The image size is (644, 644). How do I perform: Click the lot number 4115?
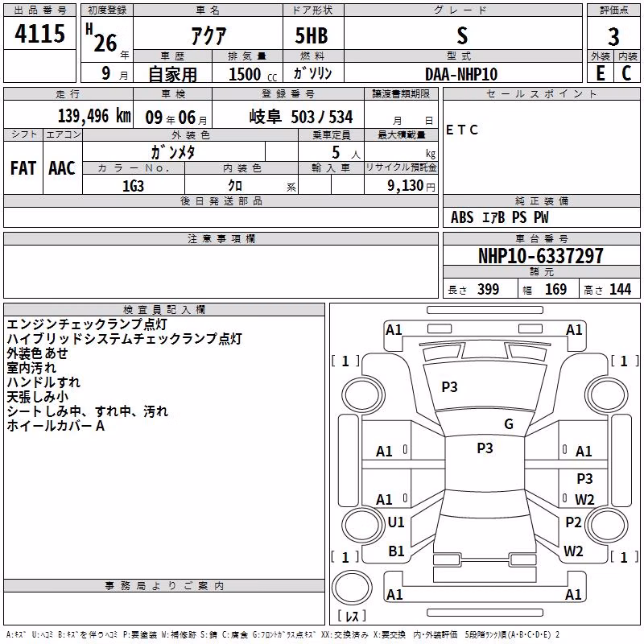click(39, 34)
